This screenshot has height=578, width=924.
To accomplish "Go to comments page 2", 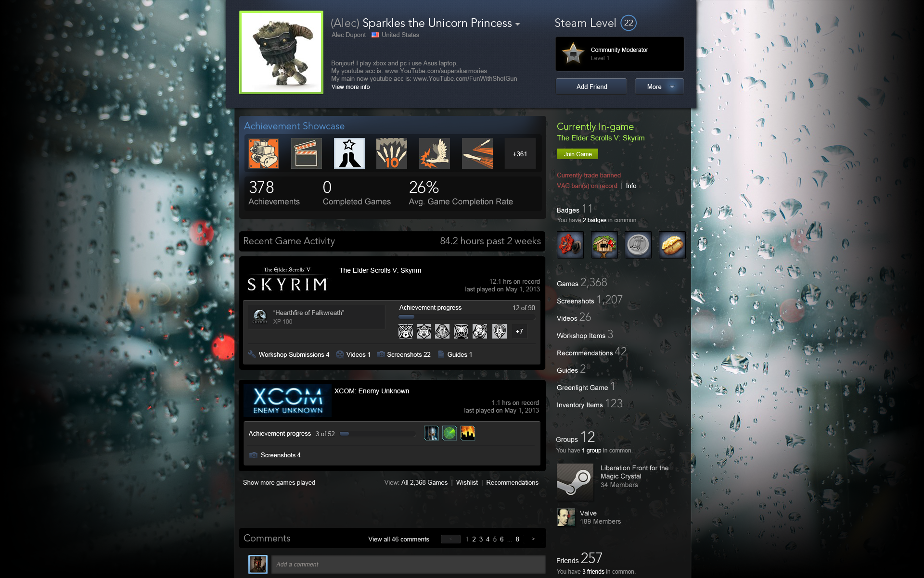I will point(474,539).
